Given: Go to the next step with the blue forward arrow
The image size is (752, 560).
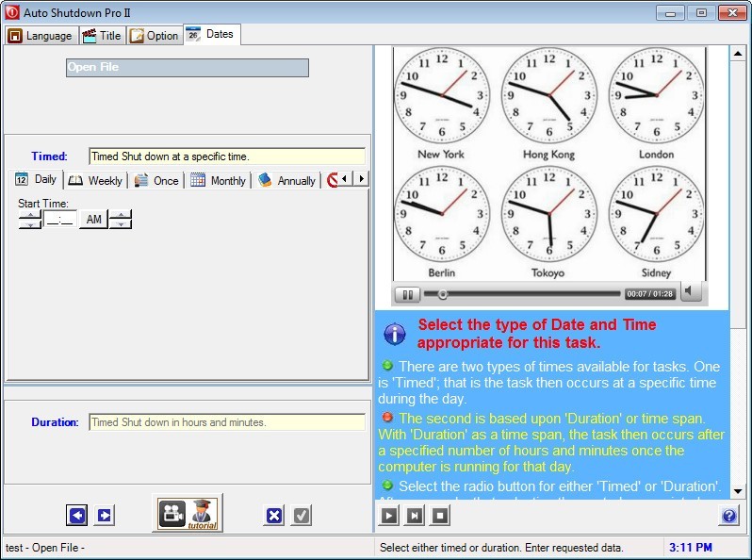Looking at the screenshot, I should 104,516.
